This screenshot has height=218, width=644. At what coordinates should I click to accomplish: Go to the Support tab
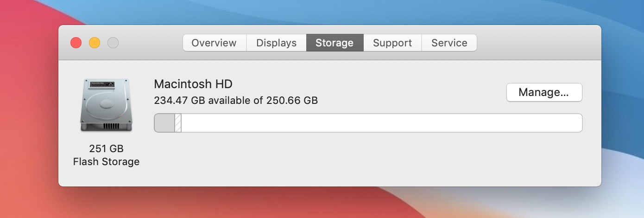pos(392,43)
